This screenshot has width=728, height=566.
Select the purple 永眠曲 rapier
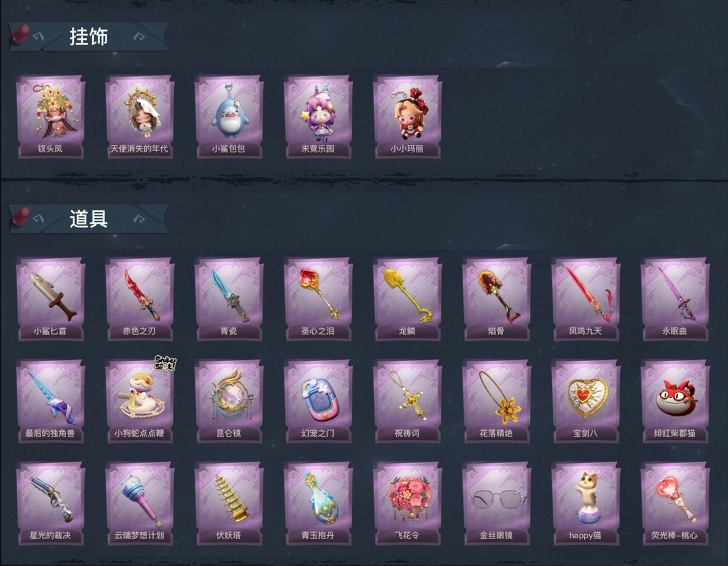pos(674,299)
